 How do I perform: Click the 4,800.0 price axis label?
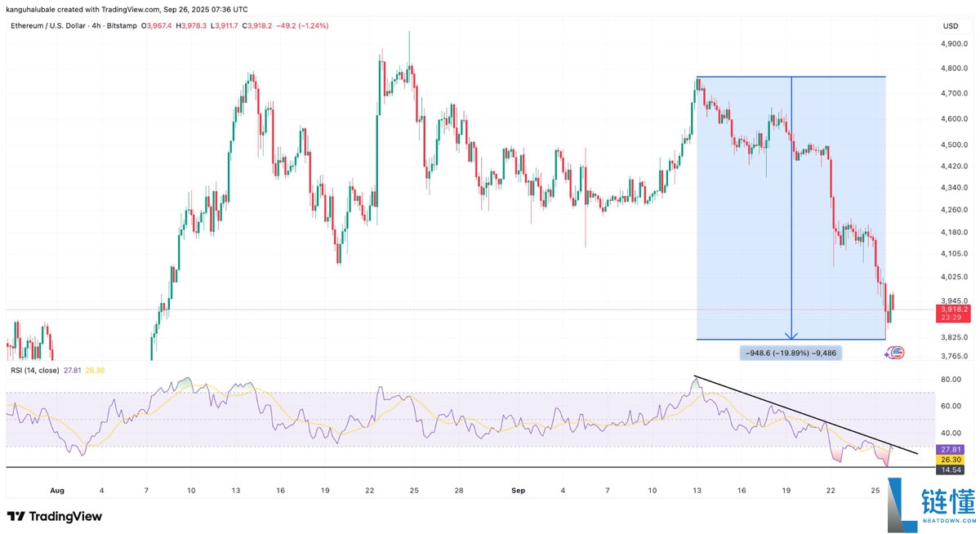click(x=954, y=69)
